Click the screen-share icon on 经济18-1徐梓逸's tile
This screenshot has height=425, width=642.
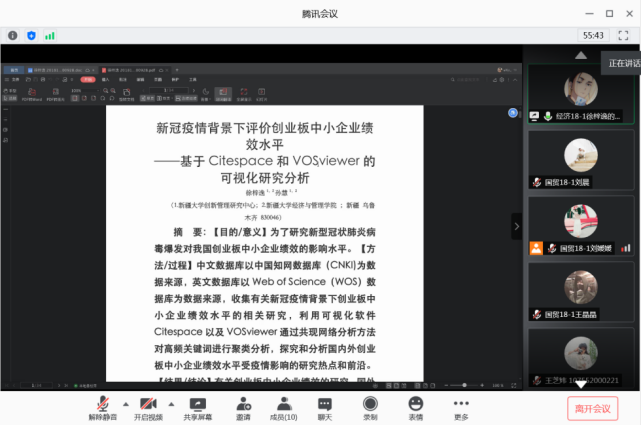534,116
